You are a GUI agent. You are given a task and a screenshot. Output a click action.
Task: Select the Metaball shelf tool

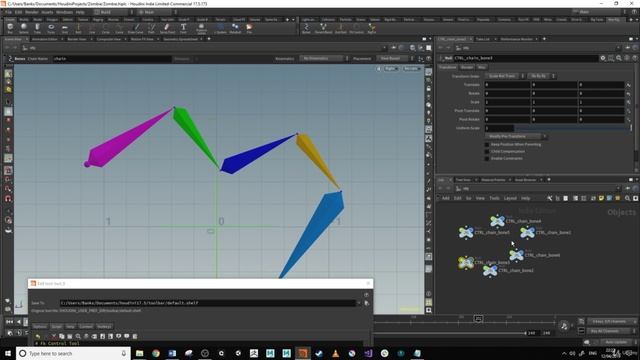coord(235,28)
